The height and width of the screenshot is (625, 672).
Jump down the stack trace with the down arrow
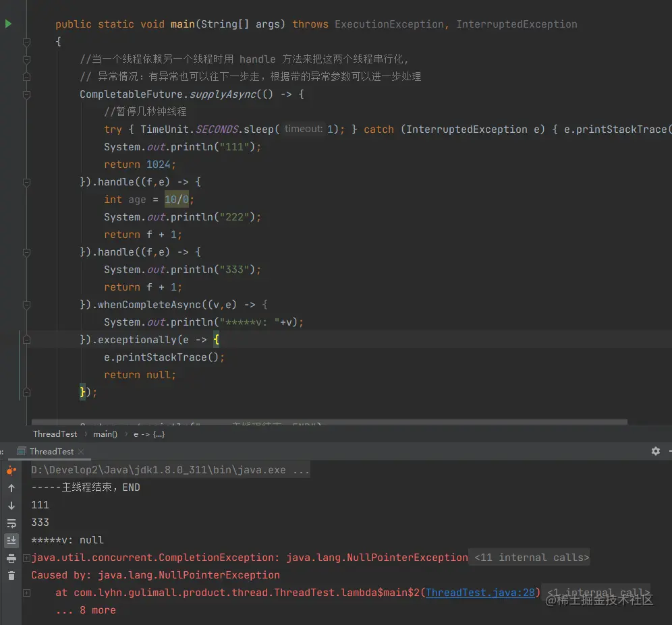click(11, 506)
